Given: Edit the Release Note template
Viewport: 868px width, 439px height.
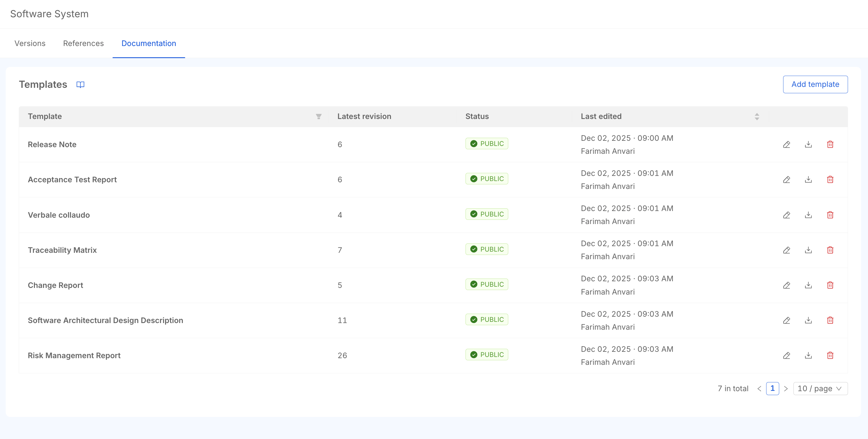Looking at the screenshot, I should (786, 144).
